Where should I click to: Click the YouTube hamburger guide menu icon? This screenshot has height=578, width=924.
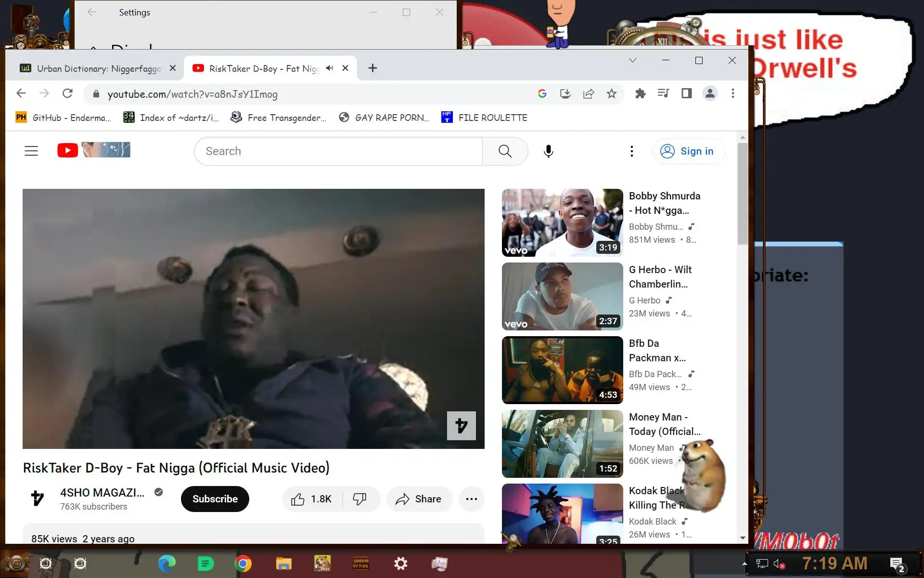click(31, 151)
